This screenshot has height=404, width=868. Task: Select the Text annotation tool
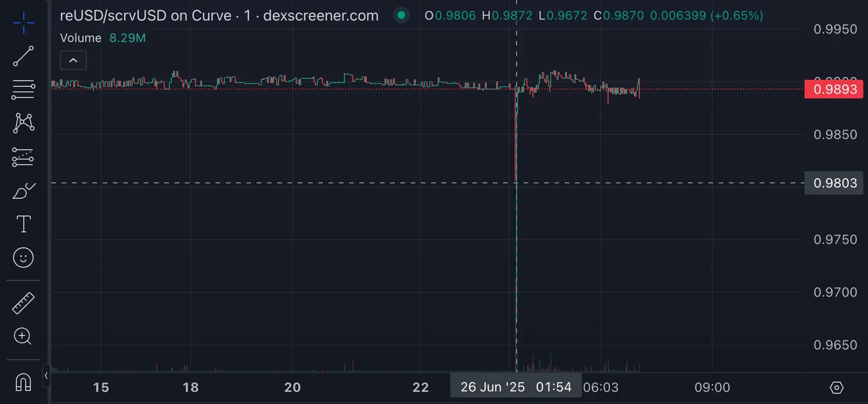click(x=23, y=224)
